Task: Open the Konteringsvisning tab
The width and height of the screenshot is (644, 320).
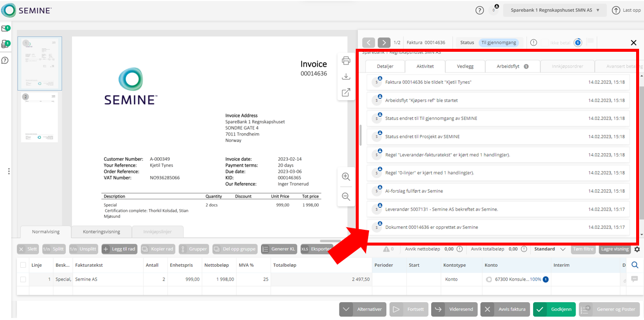Action: [x=102, y=231]
